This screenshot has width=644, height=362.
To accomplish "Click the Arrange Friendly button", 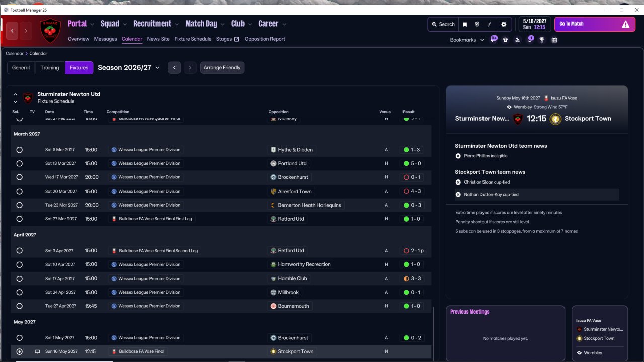I will pos(222,68).
